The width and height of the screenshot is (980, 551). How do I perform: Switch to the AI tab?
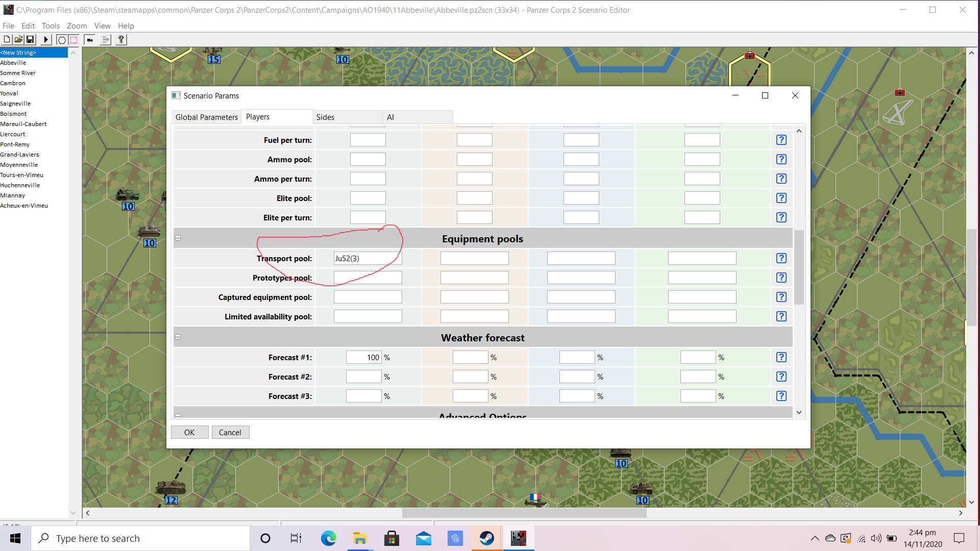point(418,117)
